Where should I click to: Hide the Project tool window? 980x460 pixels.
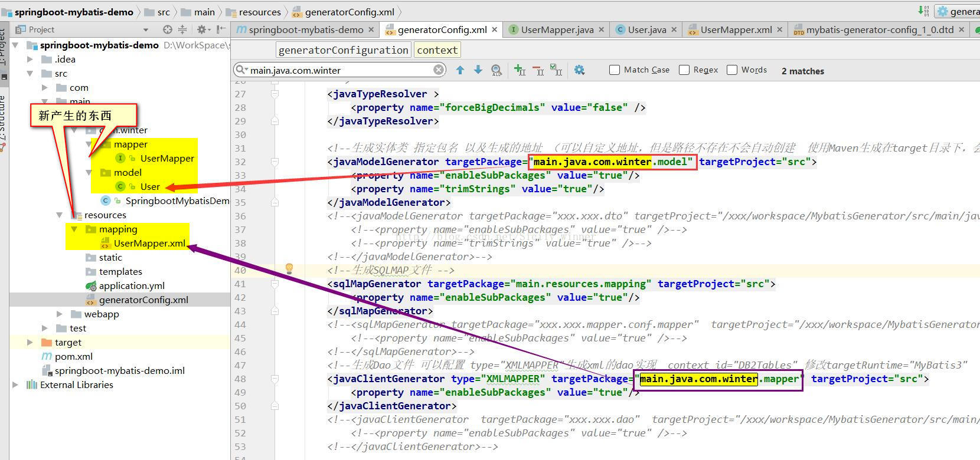pyautogui.click(x=221, y=29)
